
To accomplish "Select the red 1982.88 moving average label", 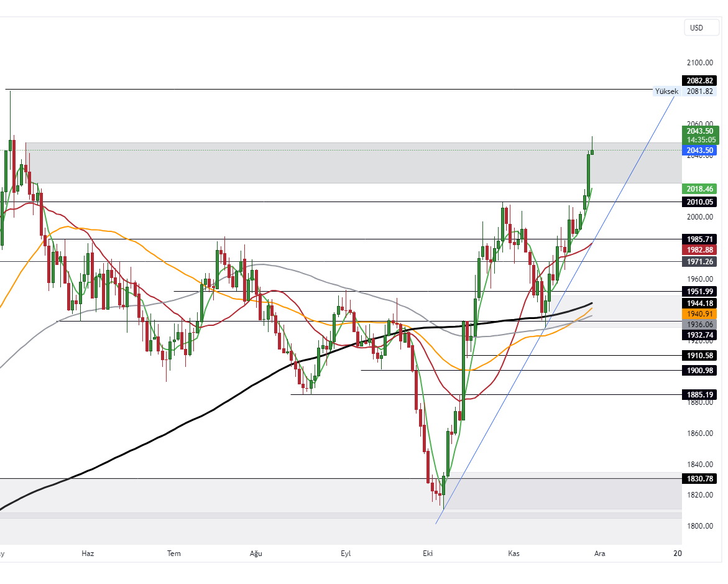I will pos(699,249).
